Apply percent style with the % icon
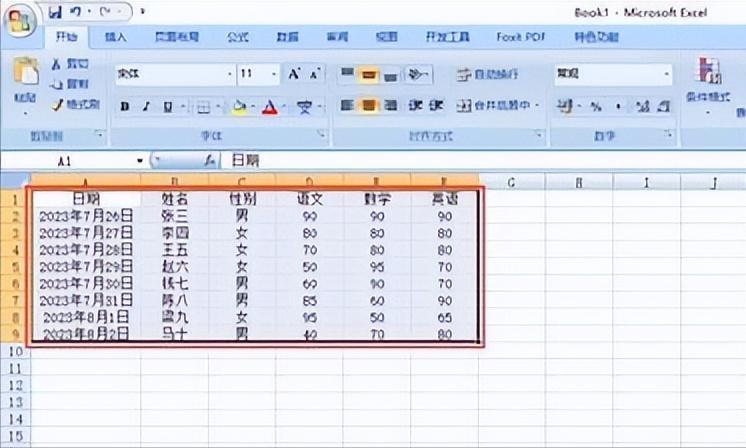Screen dimensions: 746x448 tap(596, 107)
